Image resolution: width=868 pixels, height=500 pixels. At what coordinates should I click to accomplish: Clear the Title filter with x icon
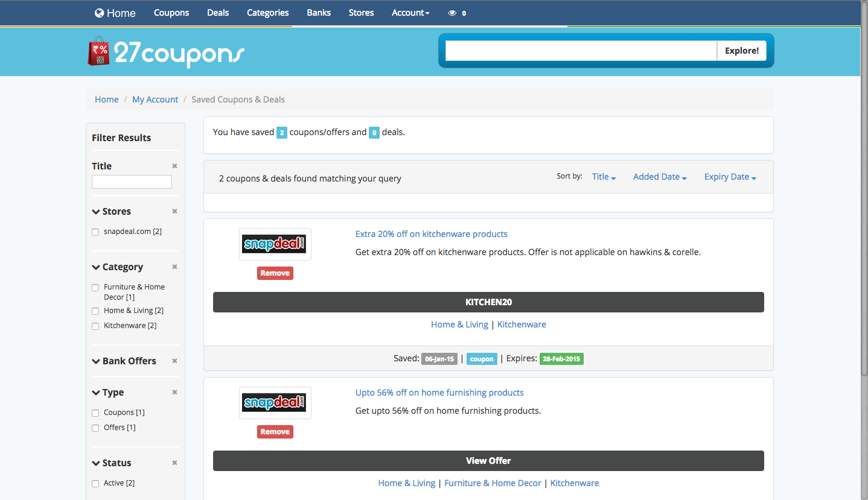(x=174, y=166)
